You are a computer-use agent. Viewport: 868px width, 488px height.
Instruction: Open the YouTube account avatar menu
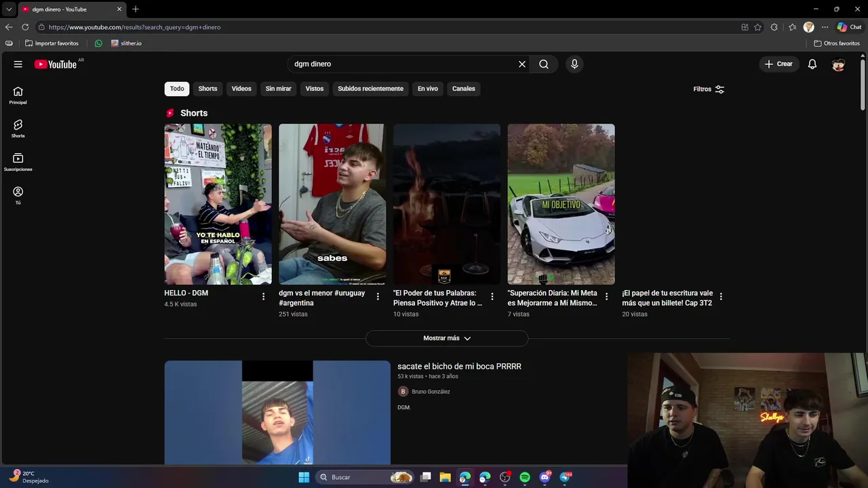[838, 64]
